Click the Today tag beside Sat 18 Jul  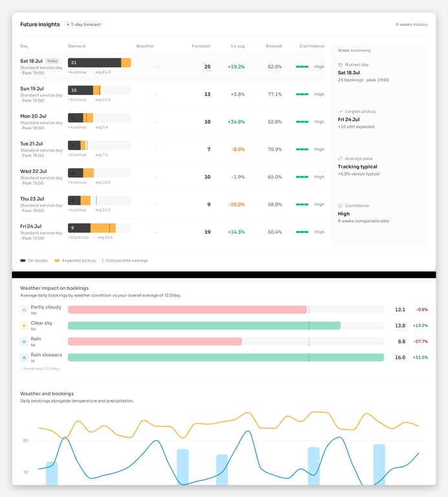[52, 61]
